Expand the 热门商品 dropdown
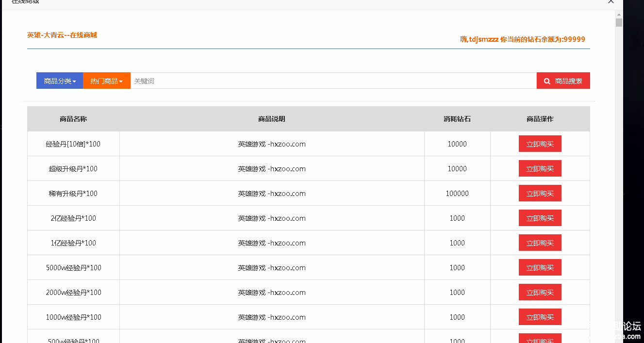This screenshot has width=644, height=343. [106, 81]
